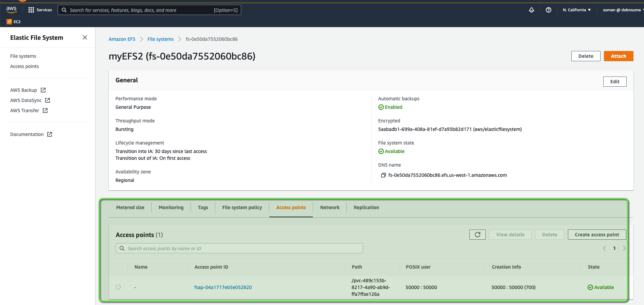The image size is (644, 305).
Task: Click the POSIX user column header
Action: [418, 267]
